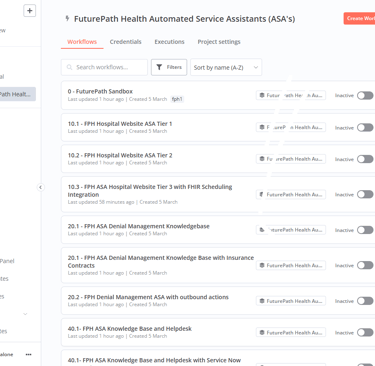Open 10.2 - FPH Hospital Website ASA Tier 2
The width and height of the screenshot is (375, 366).
point(120,155)
